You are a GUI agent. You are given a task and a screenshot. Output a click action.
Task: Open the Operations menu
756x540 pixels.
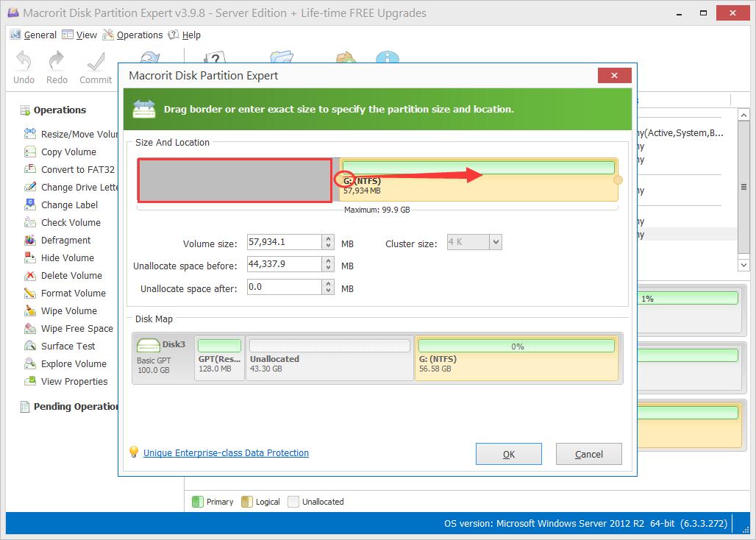[x=140, y=35]
